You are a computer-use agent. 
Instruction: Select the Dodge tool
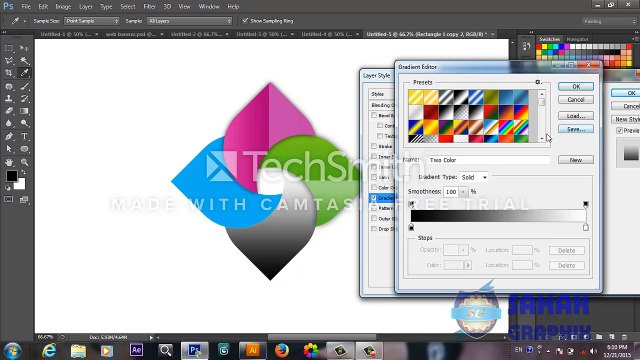(24, 123)
